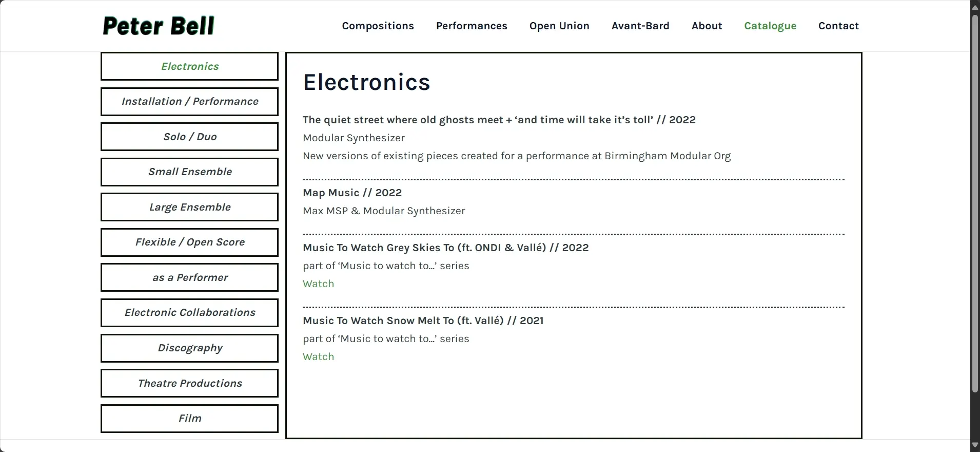
Task: Open the About page
Action: [x=707, y=26]
